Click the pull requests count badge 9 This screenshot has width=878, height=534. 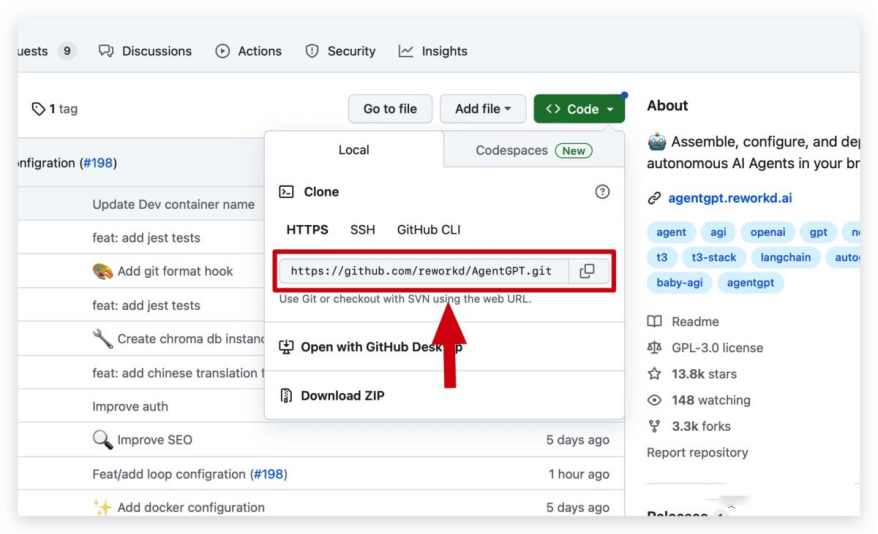tap(67, 51)
